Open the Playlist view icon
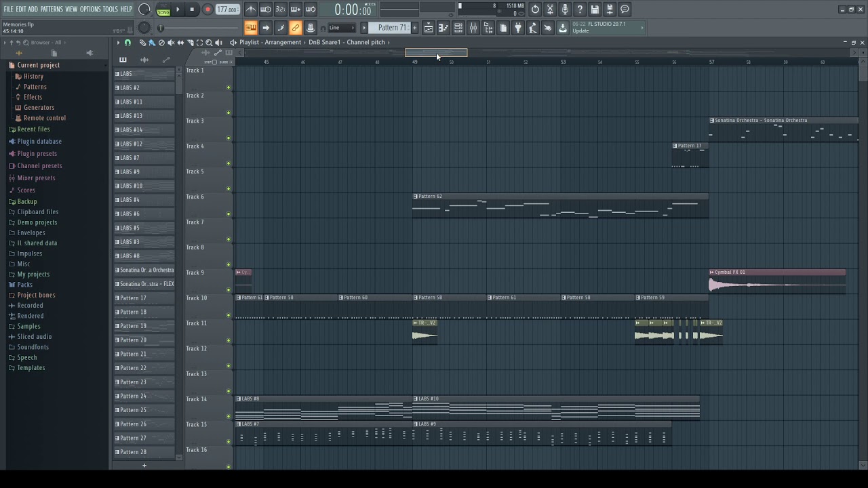868x488 pixels. [x=429, y=28]
